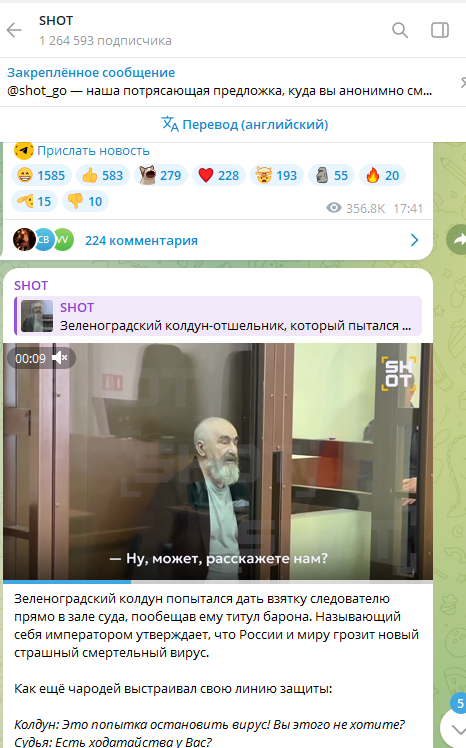Click the forward share arrow beside post
This screenshot has height=748, width=466.
pos(457,240)
